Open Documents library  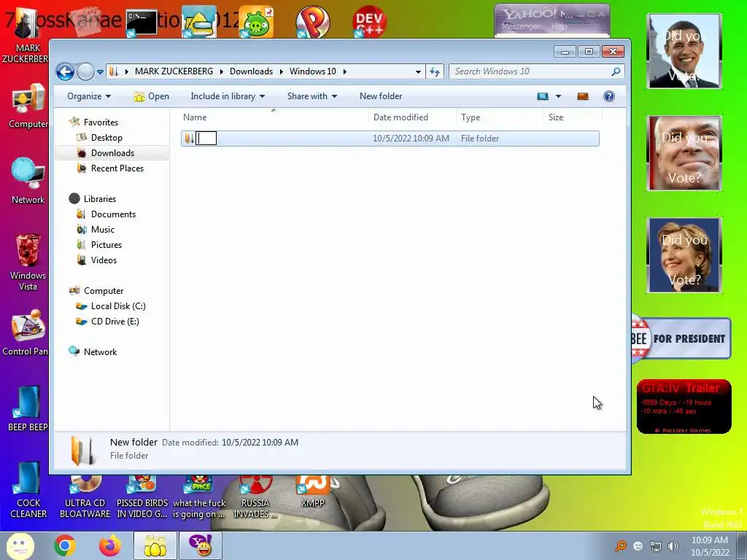click(113, 214)
